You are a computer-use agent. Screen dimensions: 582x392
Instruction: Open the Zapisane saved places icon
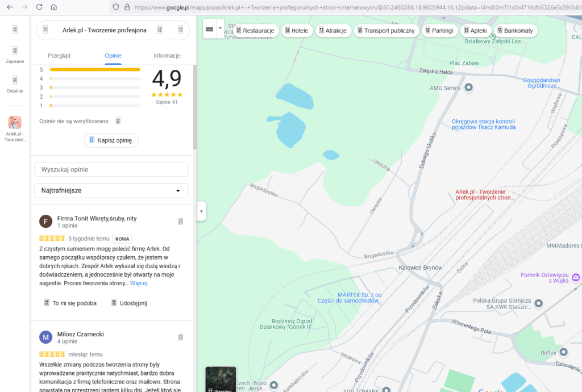click(15, 51)
